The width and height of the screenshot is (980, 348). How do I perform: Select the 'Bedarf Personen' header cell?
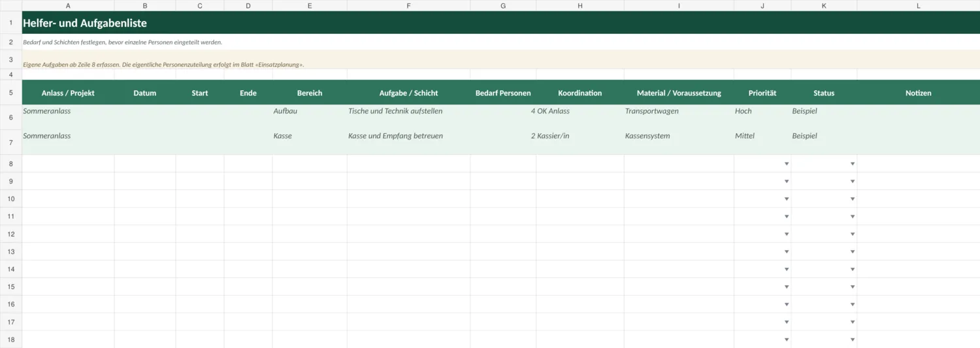click(x=503, y=93)
